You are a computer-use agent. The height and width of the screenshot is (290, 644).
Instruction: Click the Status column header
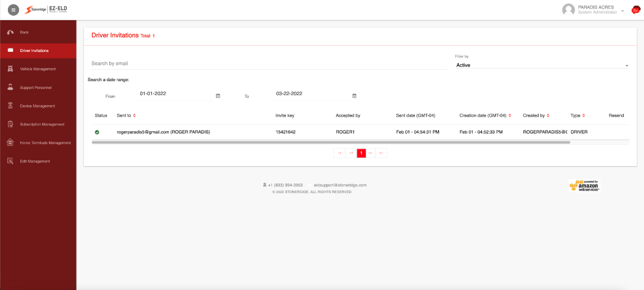[101, 115]
